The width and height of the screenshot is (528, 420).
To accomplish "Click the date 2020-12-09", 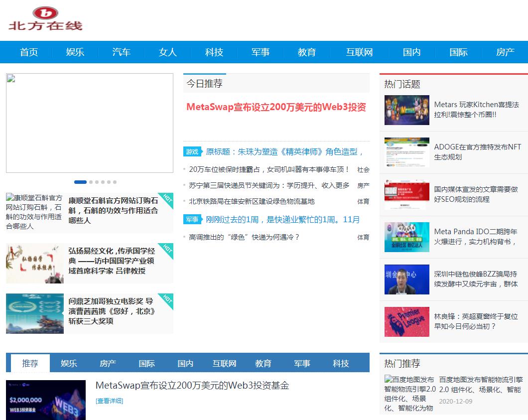I will (456, 402).
